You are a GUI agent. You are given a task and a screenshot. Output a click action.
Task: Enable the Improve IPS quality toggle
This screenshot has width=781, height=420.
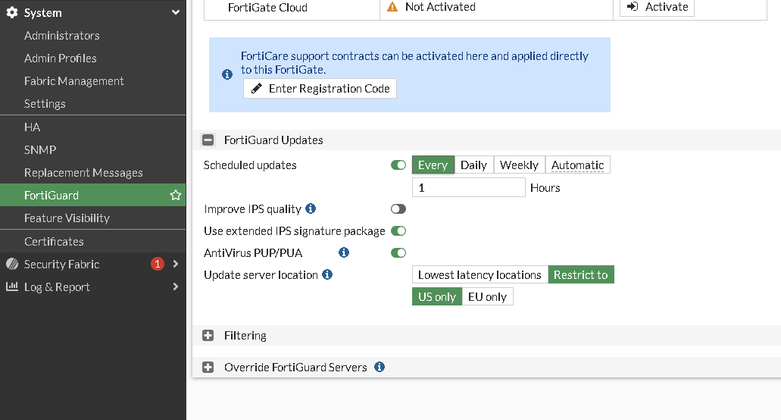(398, 209)
